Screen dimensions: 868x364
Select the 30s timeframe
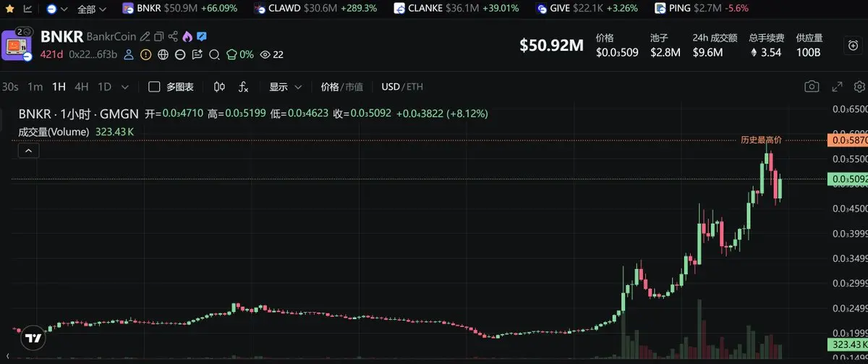point(10,87)
